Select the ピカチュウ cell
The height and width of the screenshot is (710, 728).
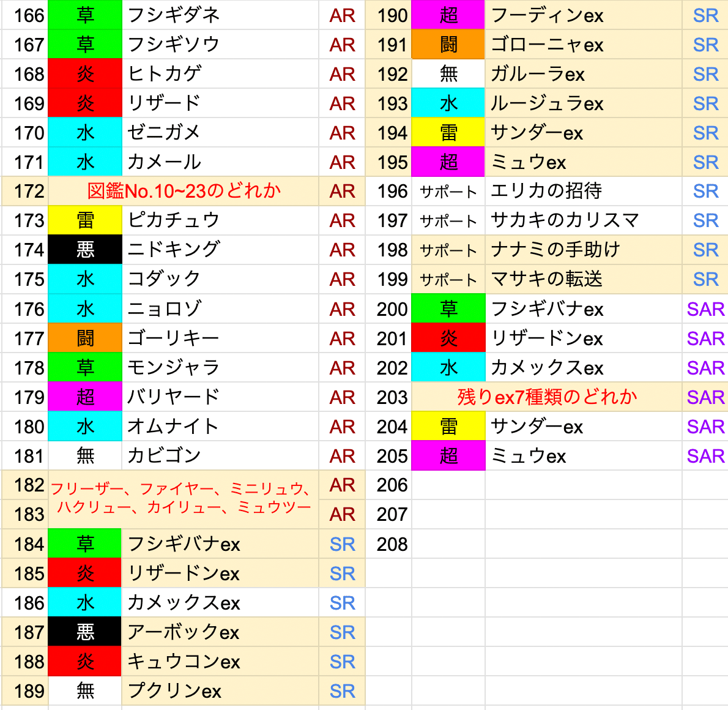tap(220, 220)
